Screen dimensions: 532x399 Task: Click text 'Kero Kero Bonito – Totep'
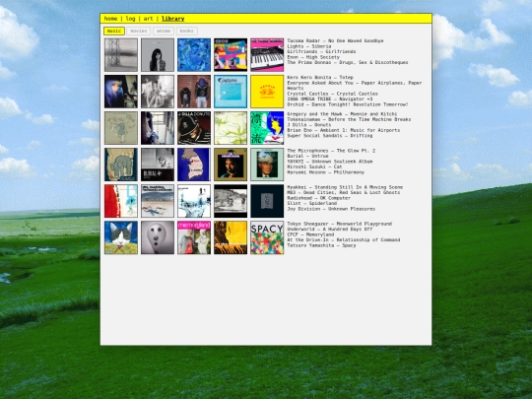point(320,78)
